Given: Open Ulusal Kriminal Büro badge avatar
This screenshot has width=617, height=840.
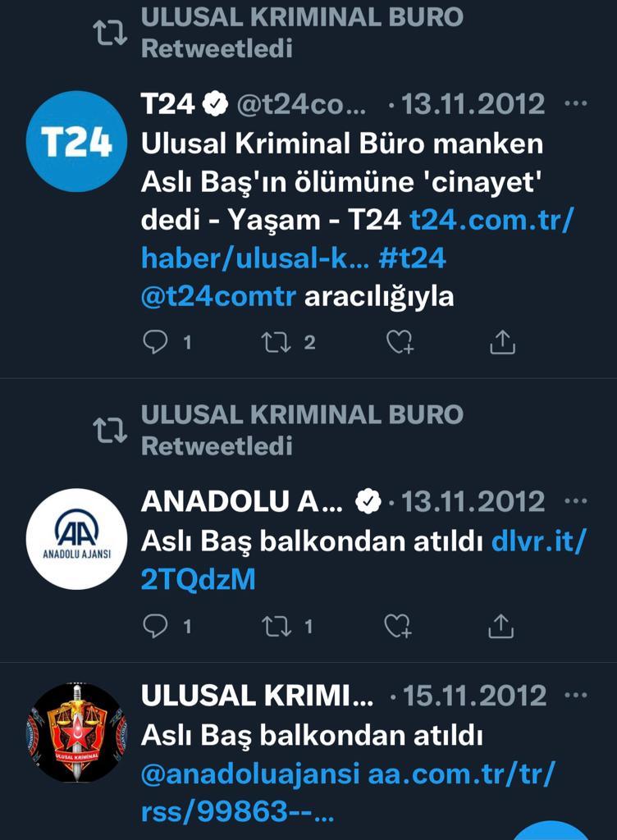Looking at the screenshot, I should point(76,733).
